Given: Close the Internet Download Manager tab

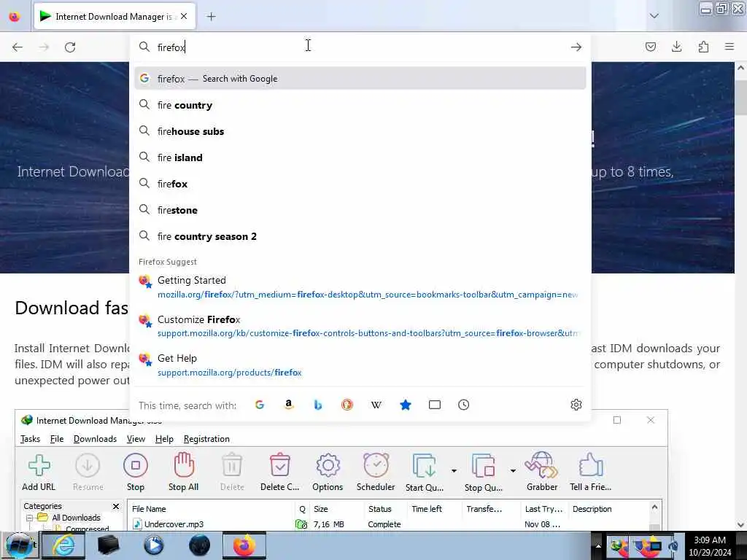Looking at the screenshot, I should tap(184, 17).
